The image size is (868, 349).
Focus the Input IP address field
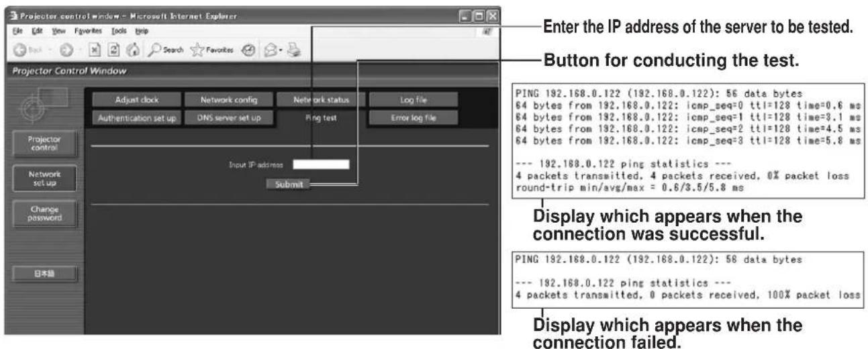(x=321, y=164)
